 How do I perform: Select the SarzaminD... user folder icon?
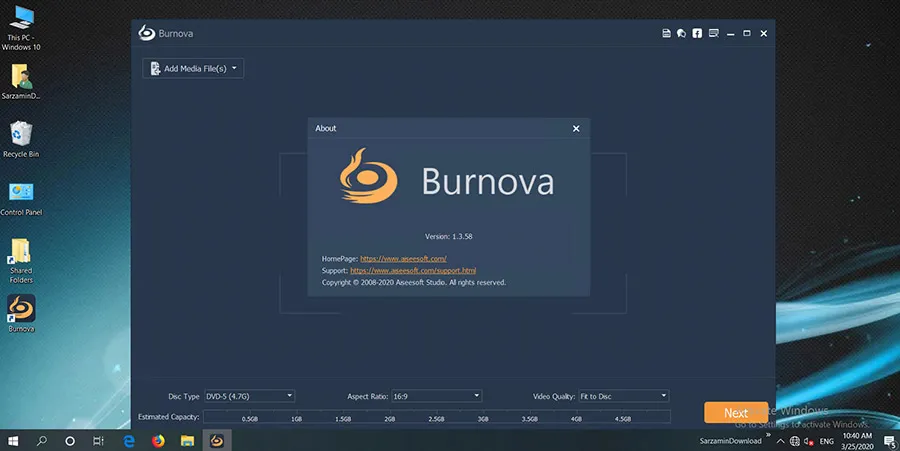tap(21, 81)
